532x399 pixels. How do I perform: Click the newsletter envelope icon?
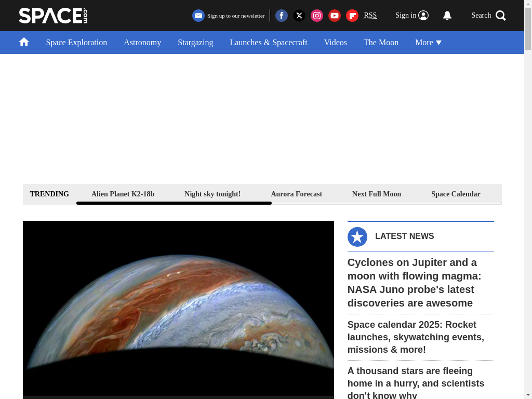[x=198, y=16]
